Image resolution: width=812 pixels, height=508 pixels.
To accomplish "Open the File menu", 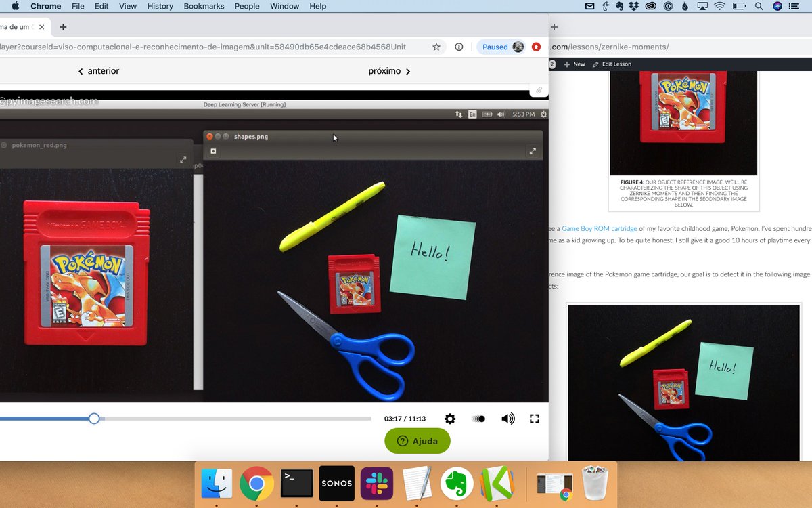I will point(78,6).
